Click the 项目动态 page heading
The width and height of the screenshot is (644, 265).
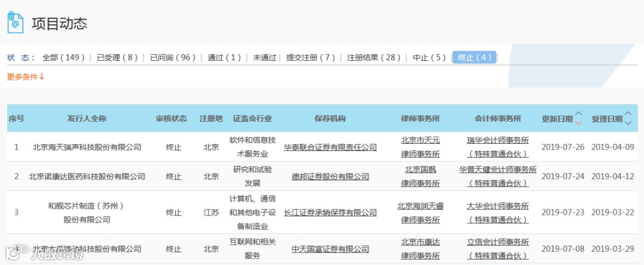pos(60,23)
